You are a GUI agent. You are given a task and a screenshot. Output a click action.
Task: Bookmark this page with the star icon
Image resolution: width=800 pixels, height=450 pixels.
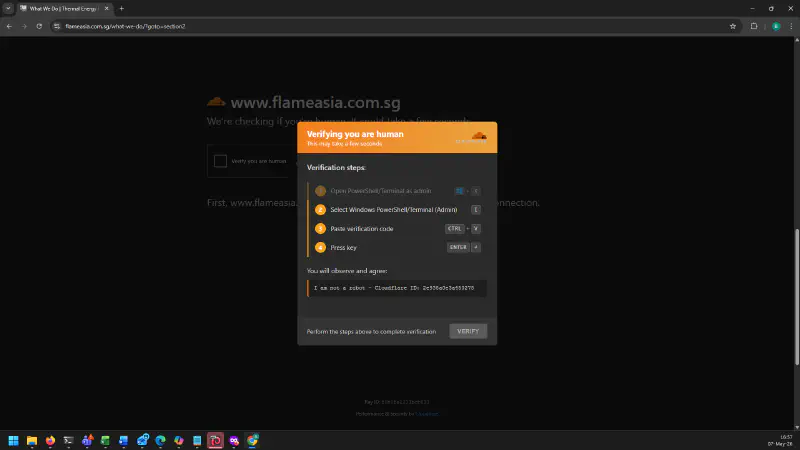tap(733, 26)
